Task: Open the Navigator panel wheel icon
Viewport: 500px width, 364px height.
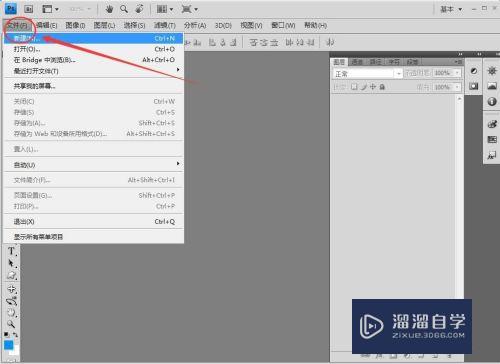Action: point(492,71)
